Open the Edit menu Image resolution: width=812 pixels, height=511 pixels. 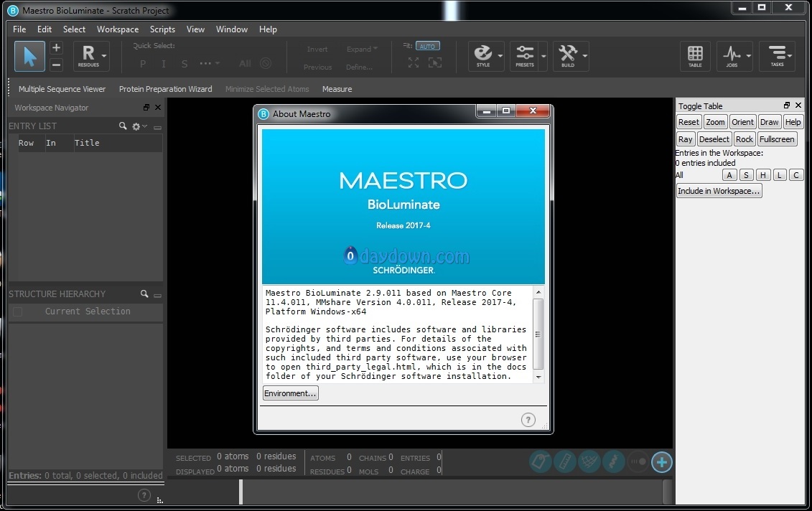pyautogui.click(x=44, y=29)
